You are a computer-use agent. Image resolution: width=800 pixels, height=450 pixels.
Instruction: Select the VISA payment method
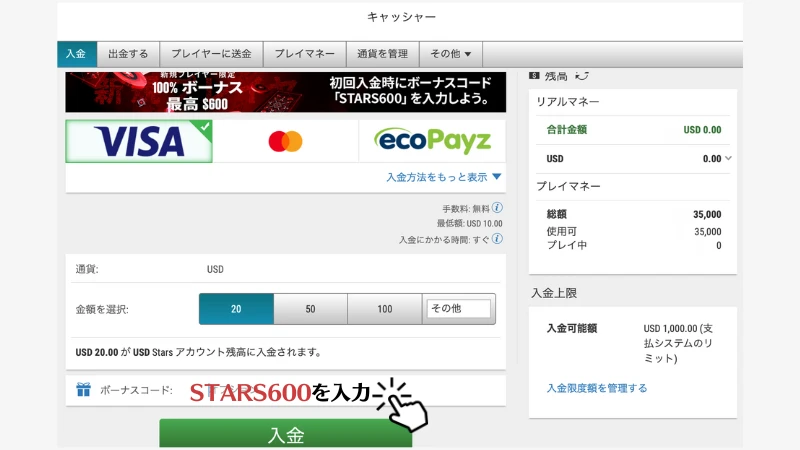139,141
